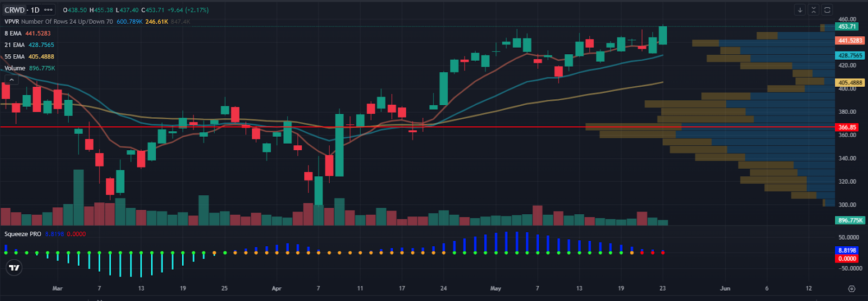
Task: Click the H455.38 high value
Action: pyautogui.click(x=101, y=10)
